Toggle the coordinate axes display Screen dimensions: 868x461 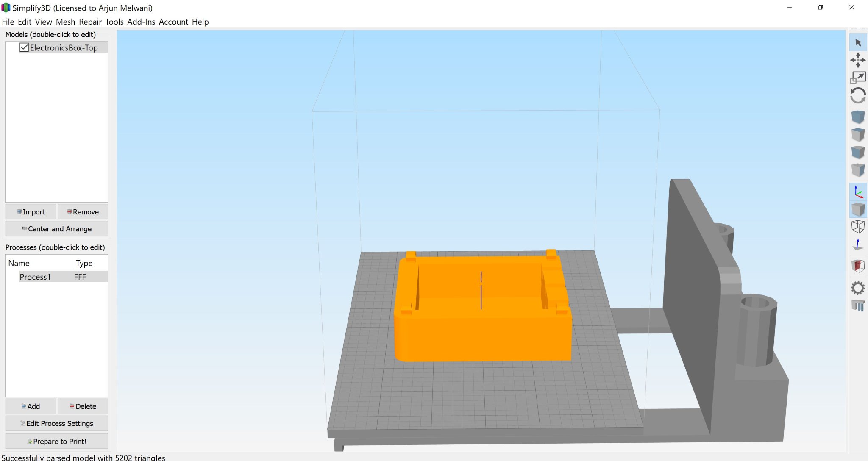click(858, 192)
